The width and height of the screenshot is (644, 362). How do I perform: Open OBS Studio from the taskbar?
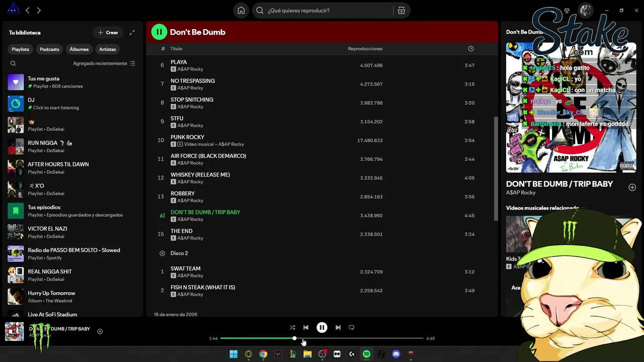[x=322, y=354]
